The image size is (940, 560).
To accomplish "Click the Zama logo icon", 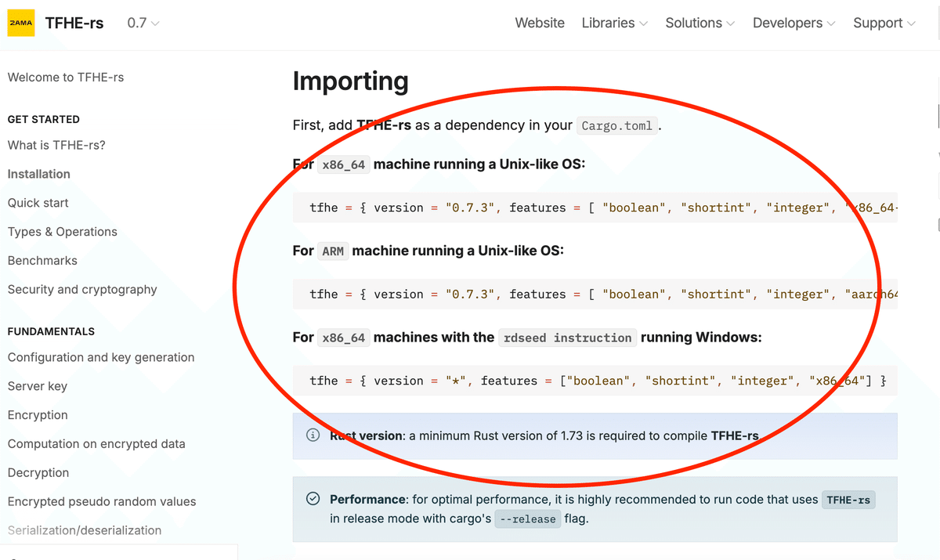I will (x=21, y=23).
